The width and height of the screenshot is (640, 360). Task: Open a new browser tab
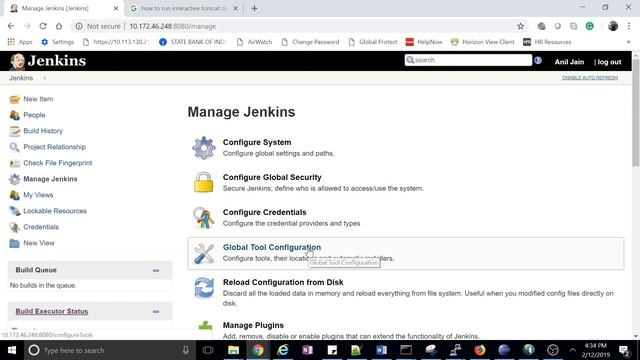pos(255,8)
